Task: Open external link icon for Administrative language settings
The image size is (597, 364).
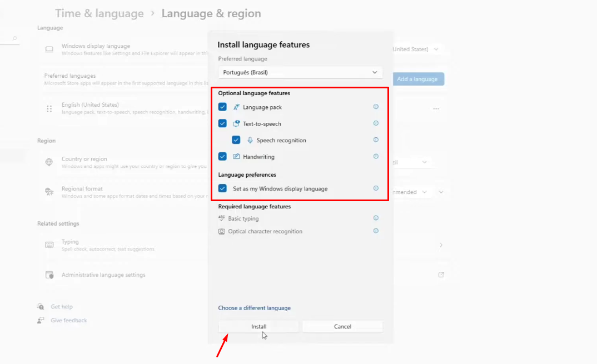Action: point(441,275)
